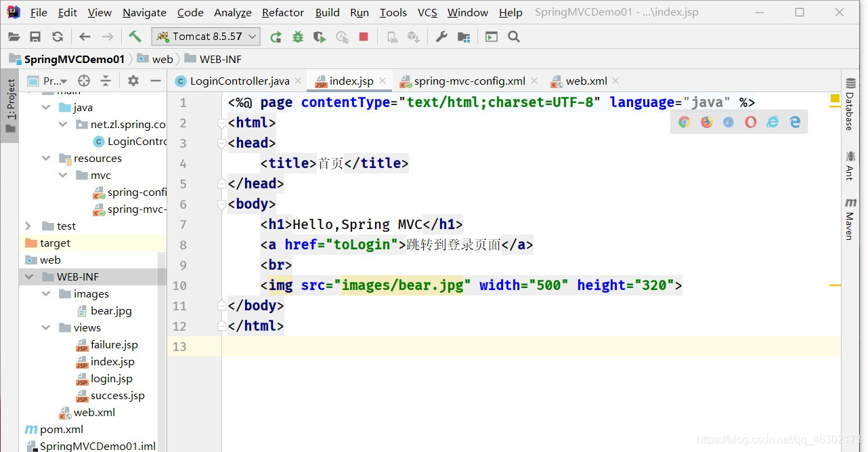Viewport: 868px width, 452px height.
Task: Navigate back with the left arrow
Action: point(85,37)
